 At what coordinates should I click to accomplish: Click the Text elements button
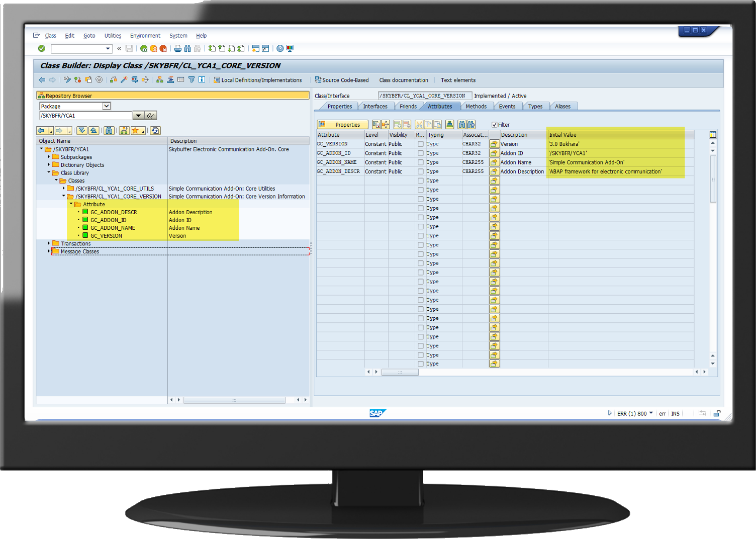click(x=458, y=80)
